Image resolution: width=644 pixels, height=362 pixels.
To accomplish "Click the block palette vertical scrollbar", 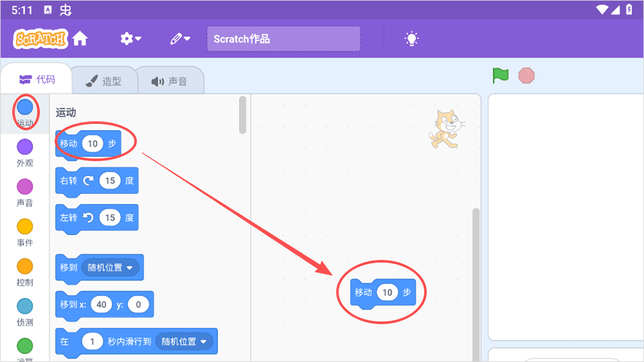I will 243,114.
